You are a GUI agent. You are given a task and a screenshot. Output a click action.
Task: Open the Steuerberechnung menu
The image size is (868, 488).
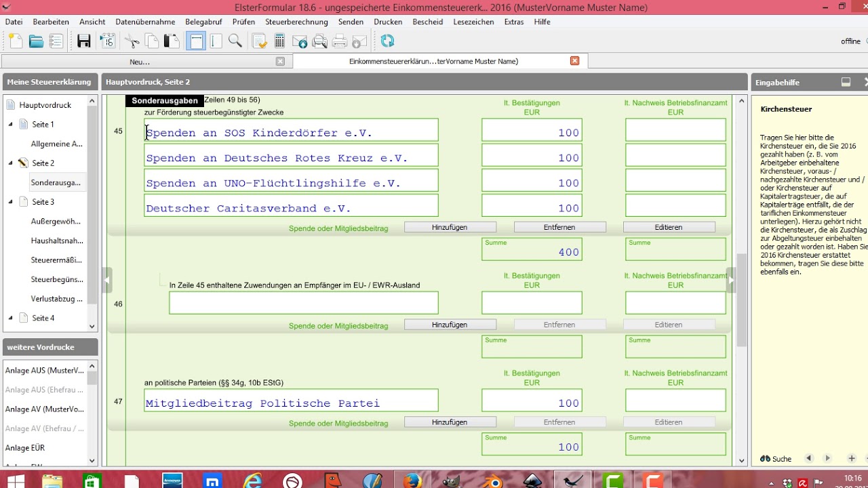point(296,22)
